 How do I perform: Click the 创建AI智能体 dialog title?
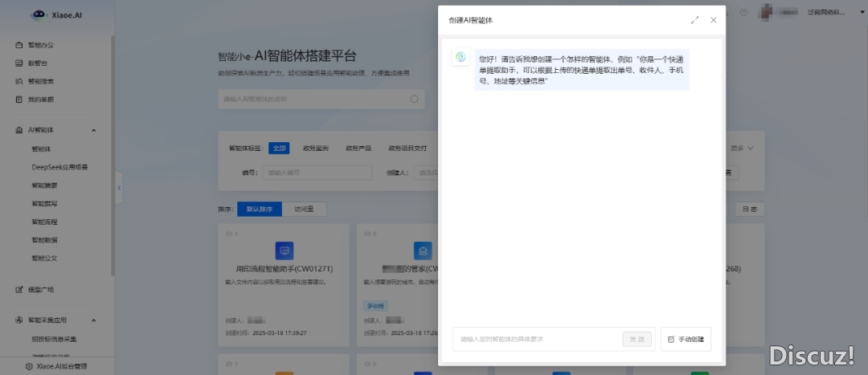click(x=470, y=20)
